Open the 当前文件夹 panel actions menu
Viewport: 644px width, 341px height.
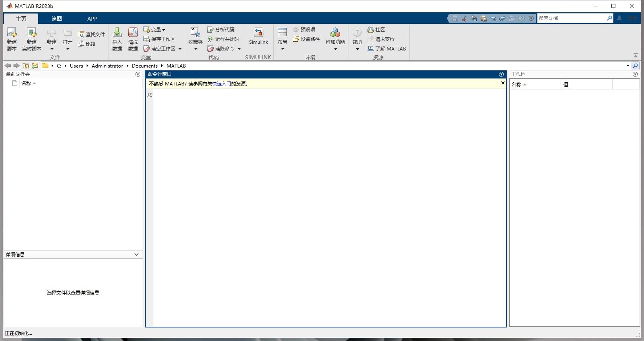coord(138,74)
